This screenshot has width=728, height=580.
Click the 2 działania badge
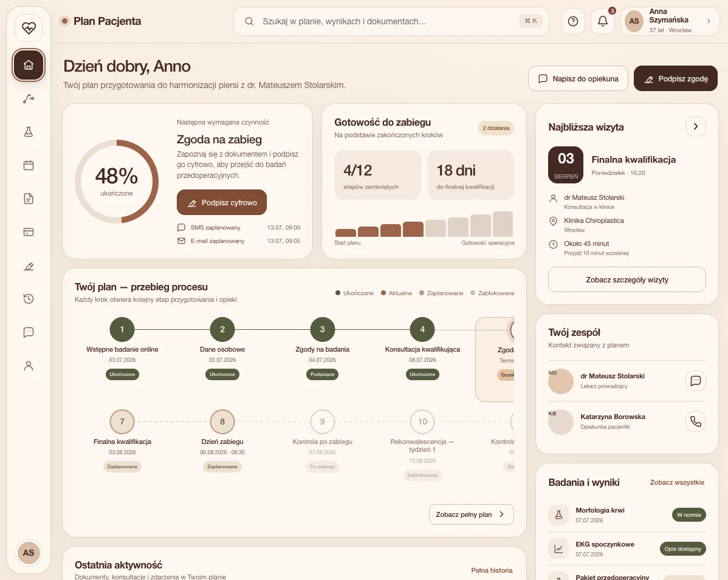496,128
